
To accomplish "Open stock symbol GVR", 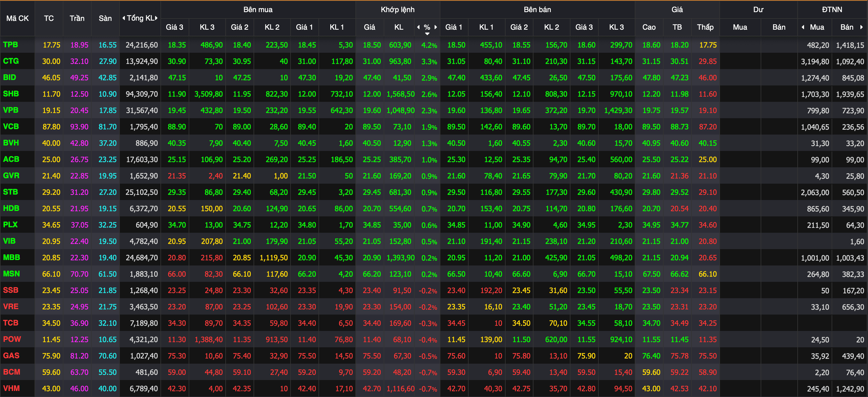I will [11, 176].
